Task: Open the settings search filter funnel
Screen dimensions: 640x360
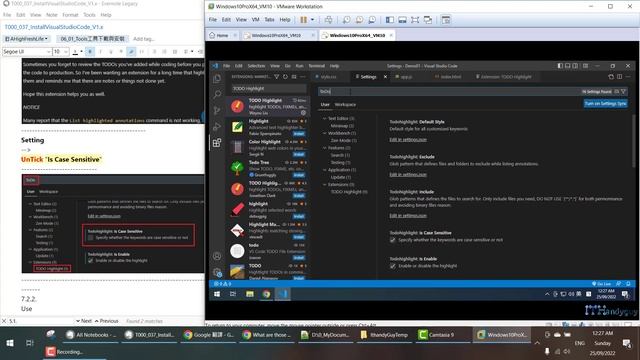Action: 623,91
